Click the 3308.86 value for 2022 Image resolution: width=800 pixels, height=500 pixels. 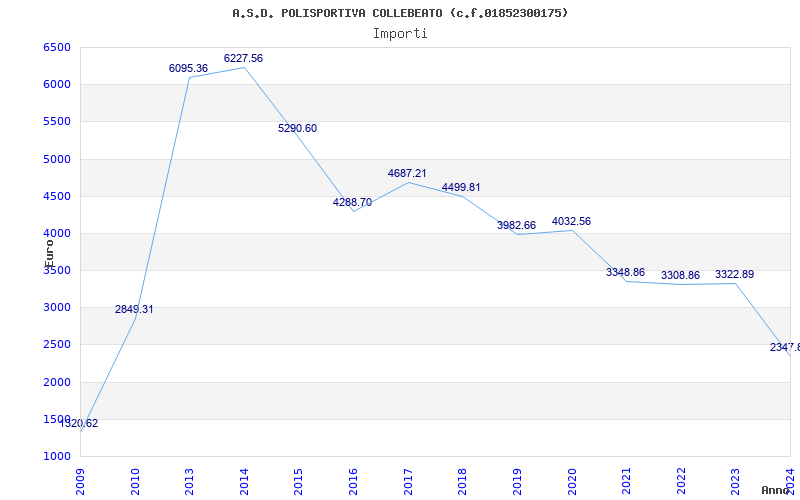click(x=680, y=276)
